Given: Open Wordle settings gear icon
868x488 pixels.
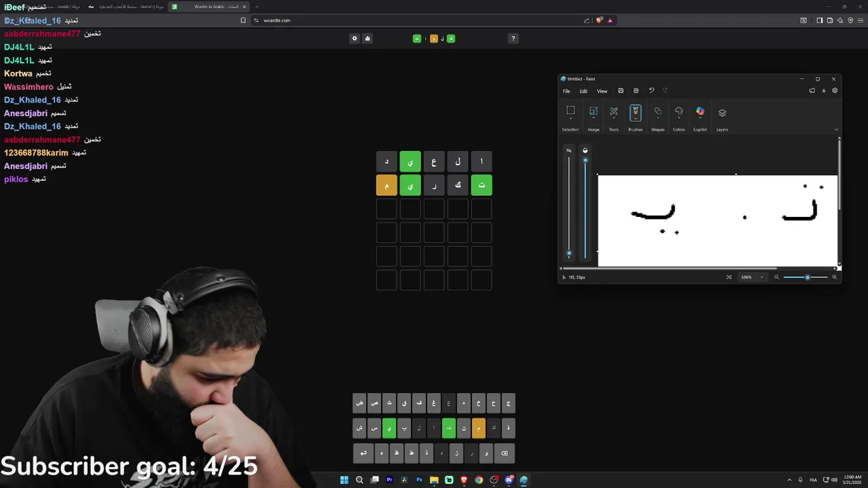Looking at the screenshot, I should [354, 39].
